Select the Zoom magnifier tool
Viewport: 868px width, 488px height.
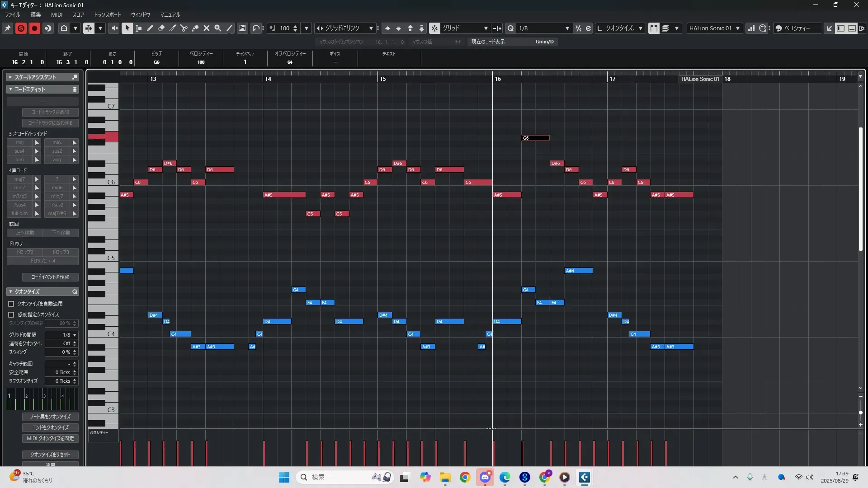(217, 28)
